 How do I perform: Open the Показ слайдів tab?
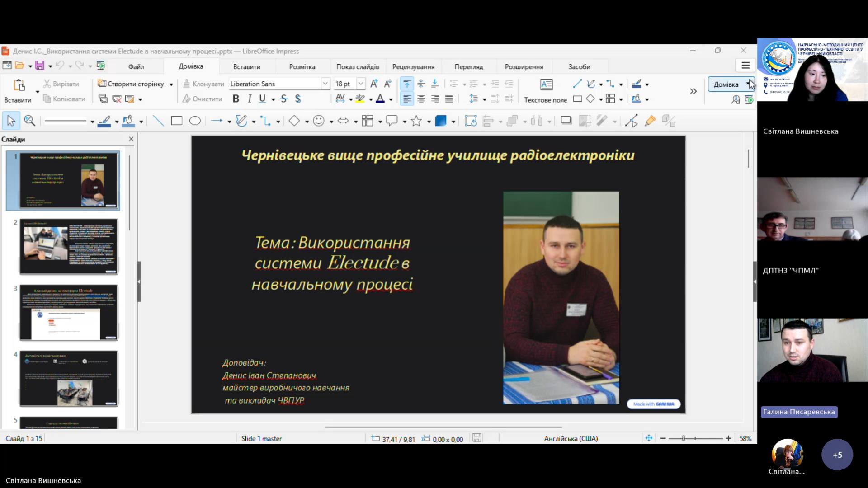(357, 66)
